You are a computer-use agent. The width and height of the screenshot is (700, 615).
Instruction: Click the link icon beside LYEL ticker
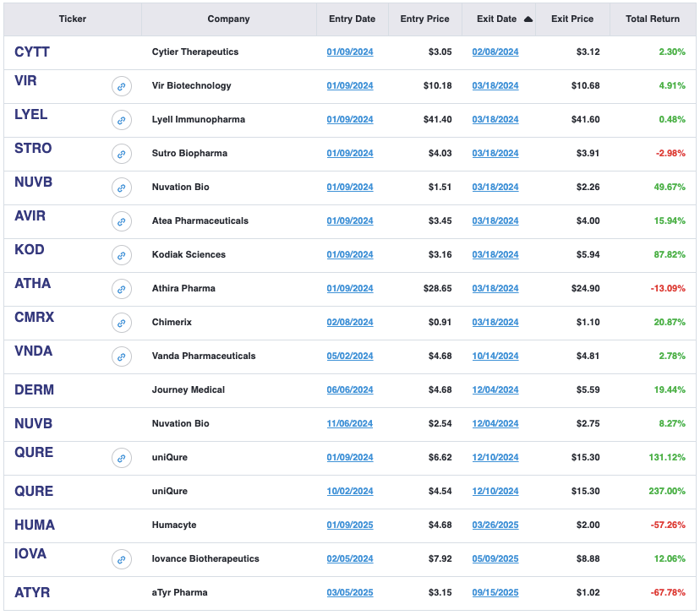click(122, 120)
